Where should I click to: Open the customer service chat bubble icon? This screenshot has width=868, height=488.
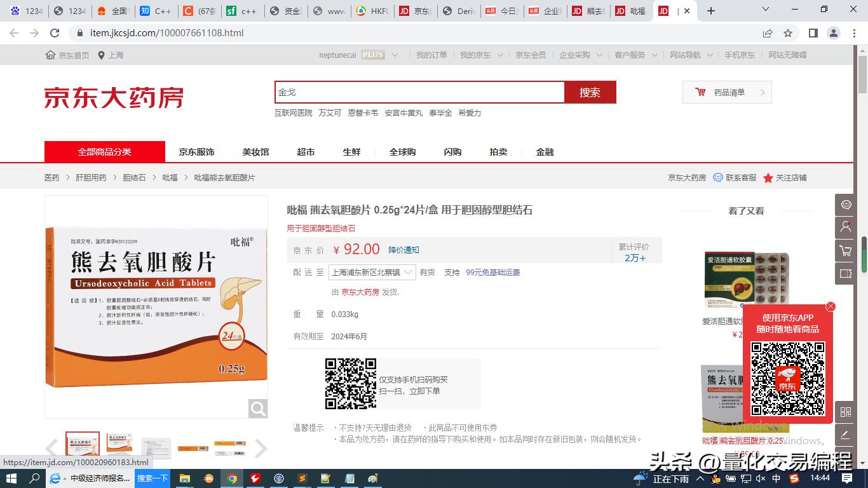coord(845,205)
